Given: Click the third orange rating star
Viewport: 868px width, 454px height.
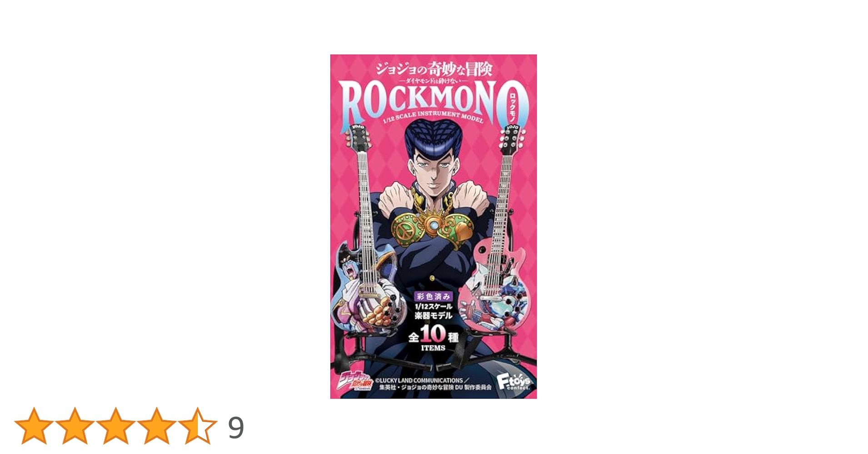Looking at the screenshot, I should pyautogui.click(x=116, y=426).
